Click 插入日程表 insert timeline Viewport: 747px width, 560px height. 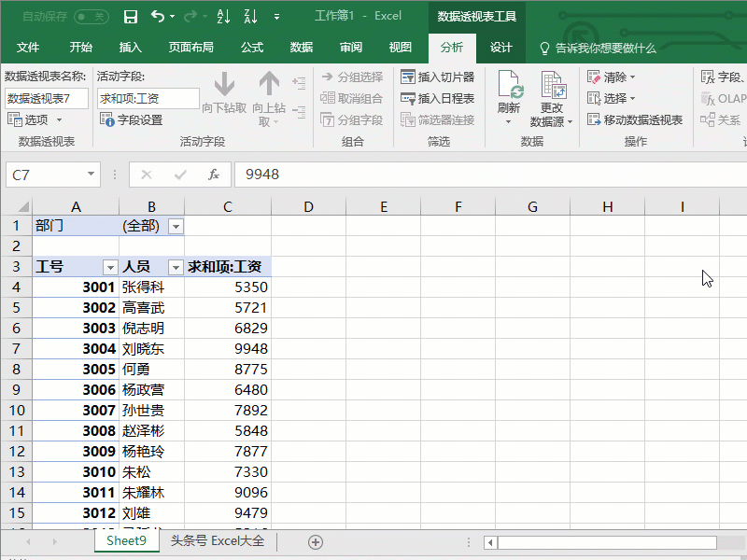[437, 98]
